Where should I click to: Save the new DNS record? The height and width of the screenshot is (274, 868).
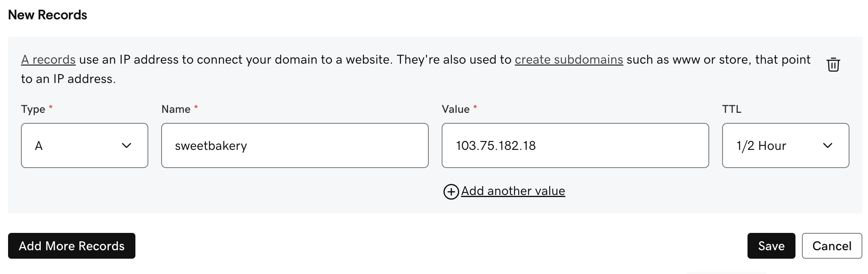click(771, 246)
